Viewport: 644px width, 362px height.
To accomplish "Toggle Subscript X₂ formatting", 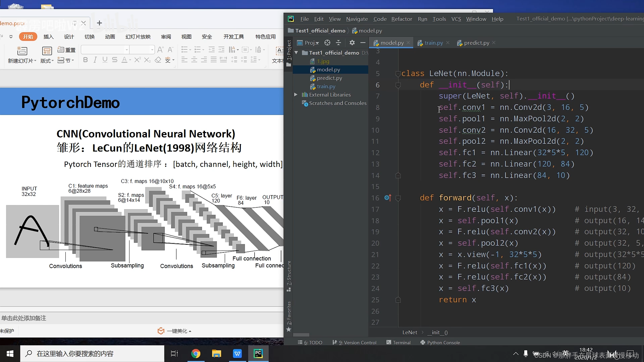I will (147, 60).
